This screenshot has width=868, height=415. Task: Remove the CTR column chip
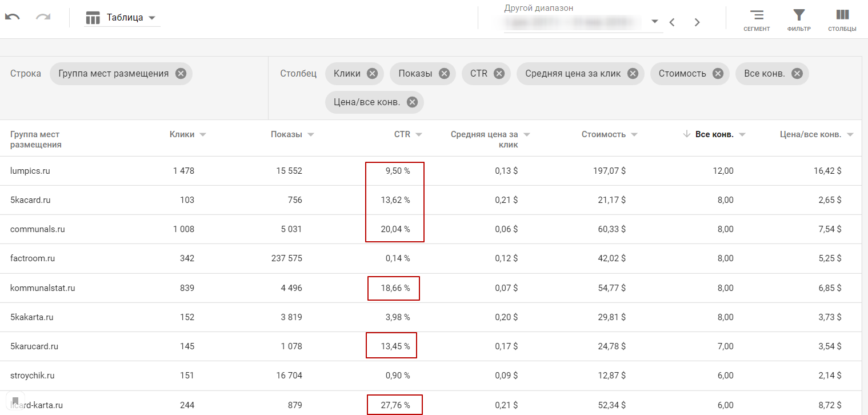point(499,73)
